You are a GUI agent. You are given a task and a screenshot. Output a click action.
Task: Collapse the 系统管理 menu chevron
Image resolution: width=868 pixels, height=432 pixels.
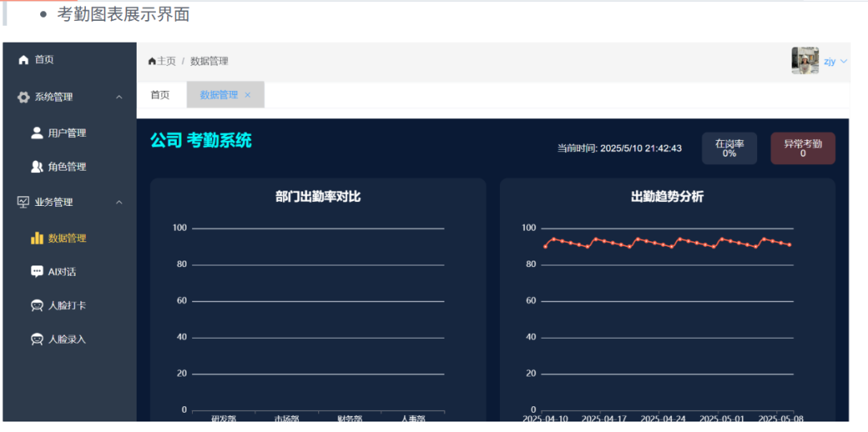click(119, 97)
